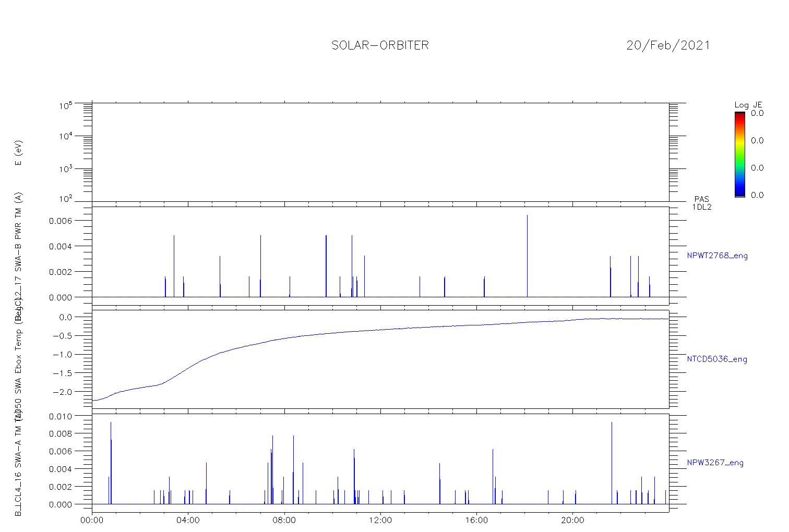Click the NPWT2768_eng series label

click(x=717, y=256)
